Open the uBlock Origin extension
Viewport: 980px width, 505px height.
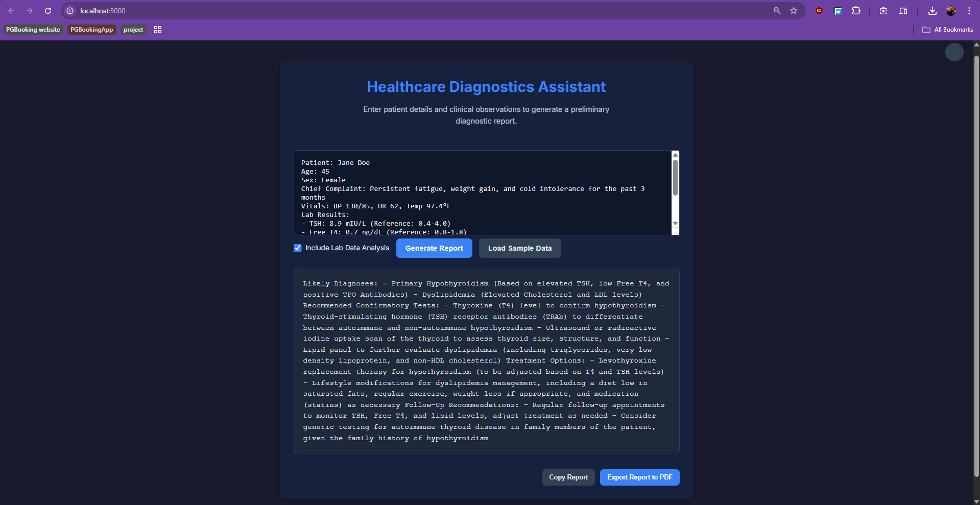pos(819,11)
